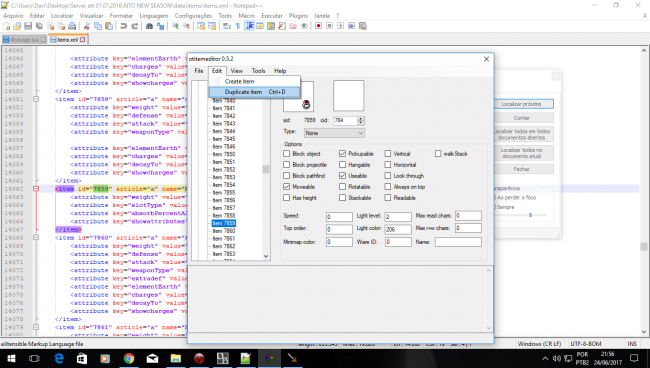Collapse the item 7851 fold marker at line 14051
The height and width of the screenshot is (368, 650).
click(x=36, y=99)
